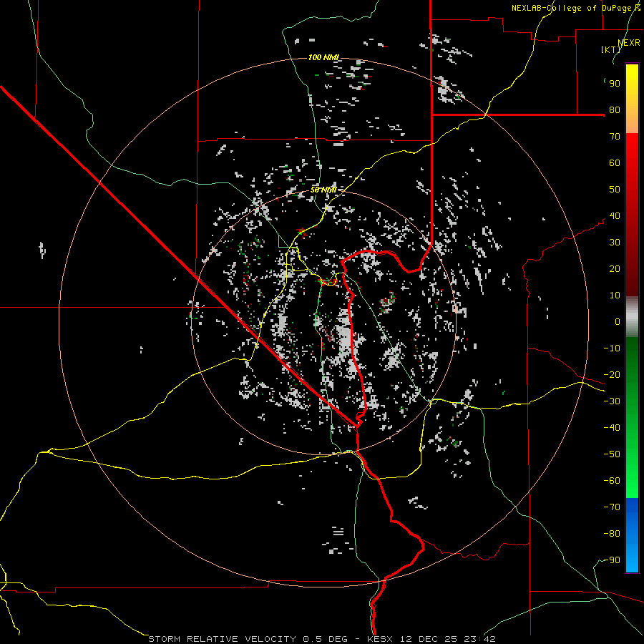
Task: Click the 50 value on velocity scale
Action: (615, 190)
